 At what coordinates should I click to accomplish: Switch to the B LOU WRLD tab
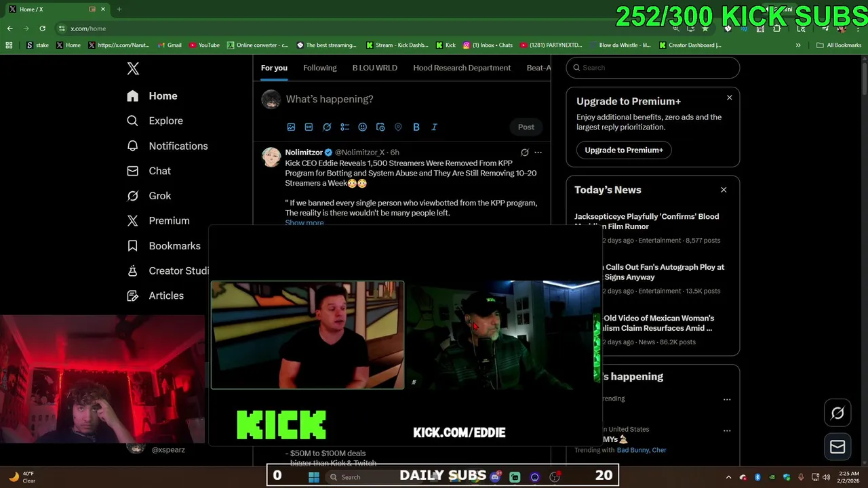[x=374, y=68]
